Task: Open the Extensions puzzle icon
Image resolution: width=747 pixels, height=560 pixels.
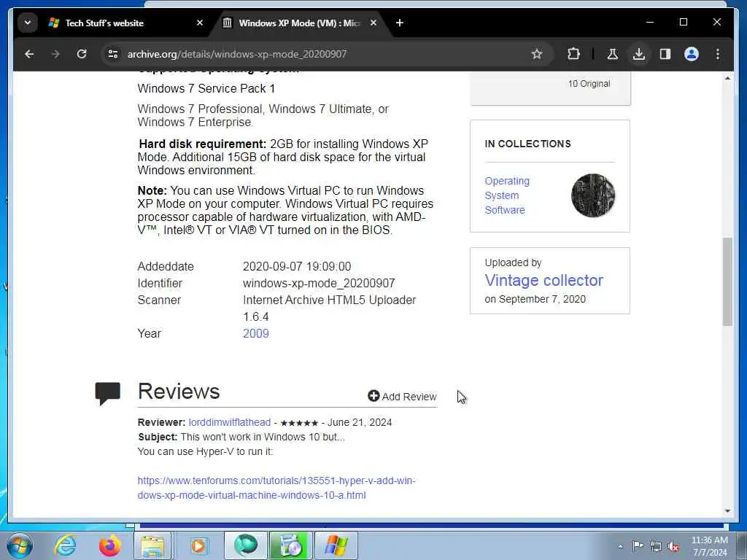Action: pyautogui.click(x=573, y=54)
